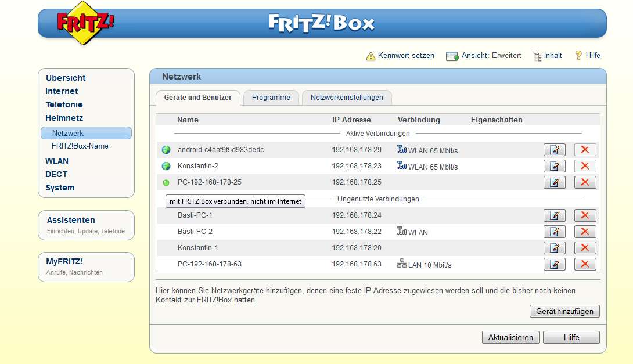The image size is (633, 364).
Task: Click IP address 192.168.178.29
Action: [357, 150]
